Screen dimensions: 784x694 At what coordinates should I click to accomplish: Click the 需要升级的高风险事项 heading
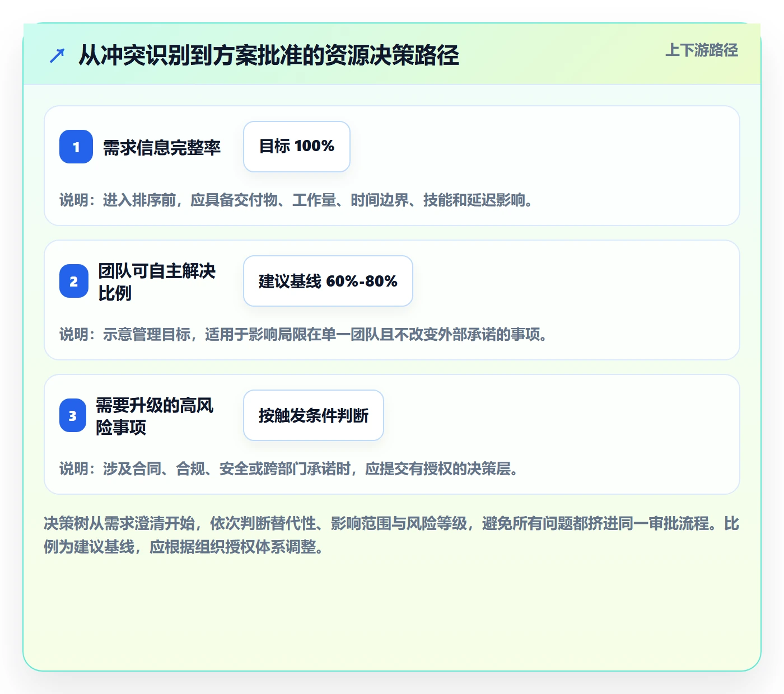point(155,416)
